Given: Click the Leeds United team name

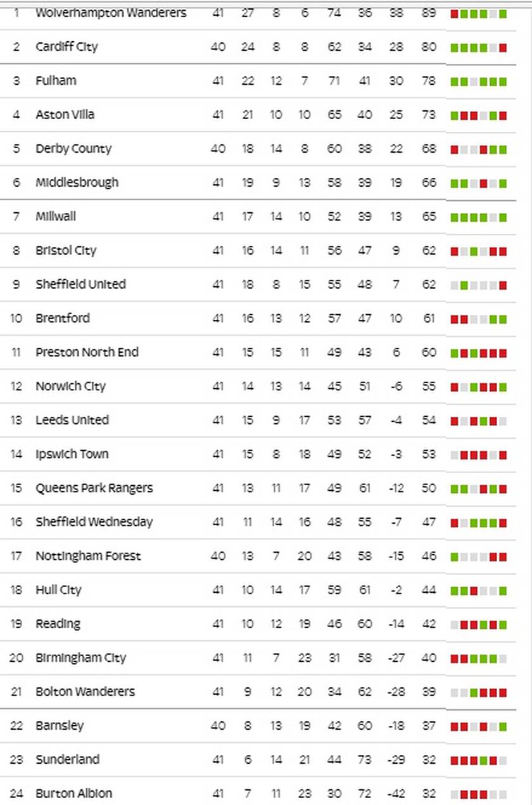Looking at the screenshot, I should tap(72, 420).
